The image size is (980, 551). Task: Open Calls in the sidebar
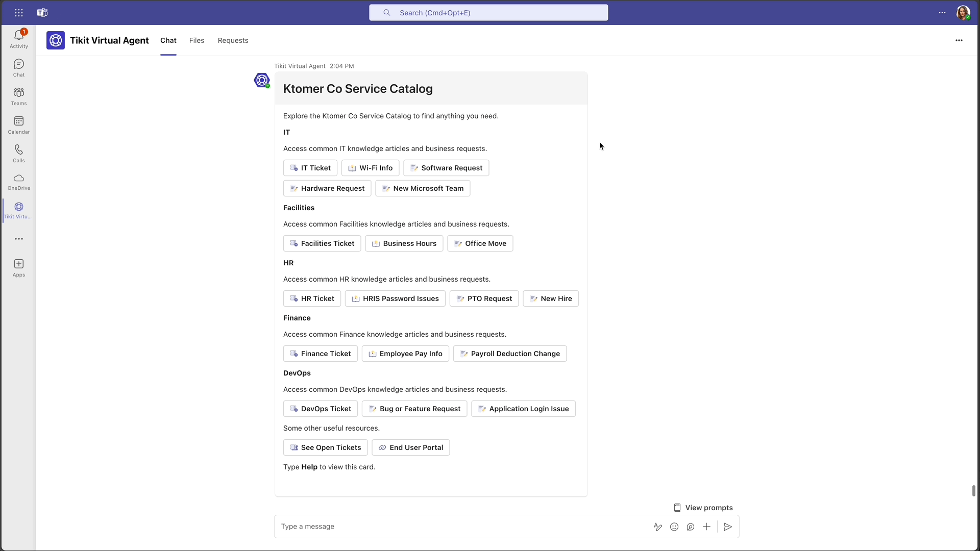pos(19,153)
